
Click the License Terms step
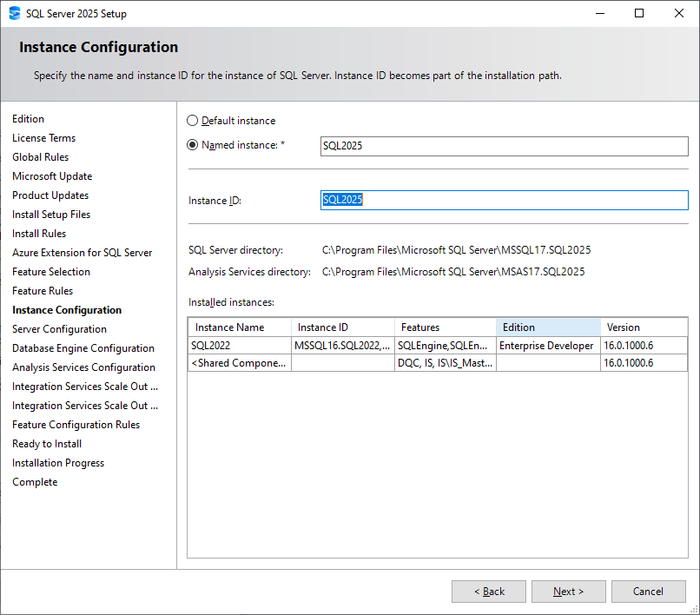pos(43,138)
